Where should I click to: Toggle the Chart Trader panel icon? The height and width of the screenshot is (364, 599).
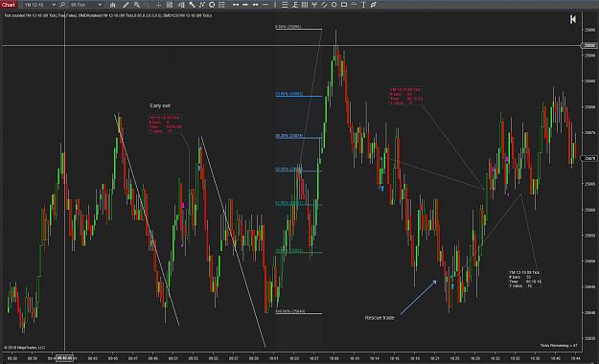point(181,5)
